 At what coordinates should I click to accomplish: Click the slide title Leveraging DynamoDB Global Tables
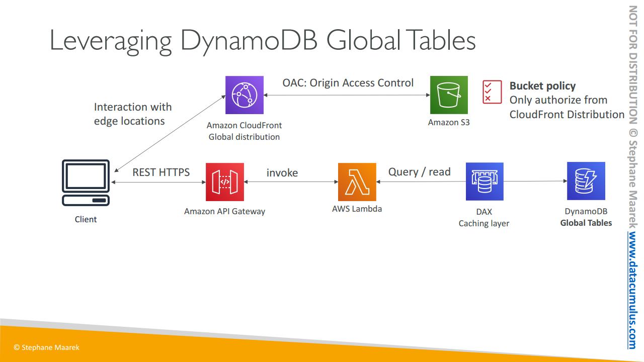(263, 41)
